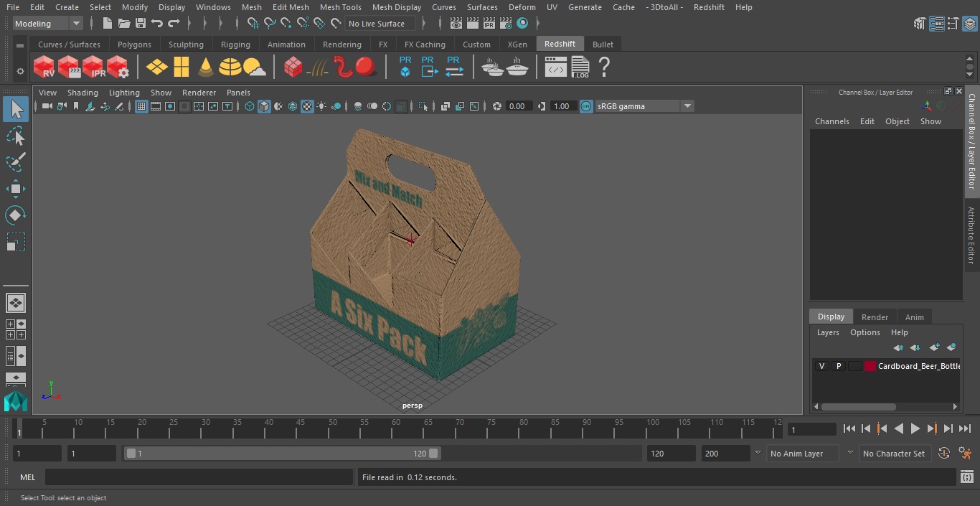Select the Paint Selection tool
This screenshot has width=980, height=506.
coord(15,162)
